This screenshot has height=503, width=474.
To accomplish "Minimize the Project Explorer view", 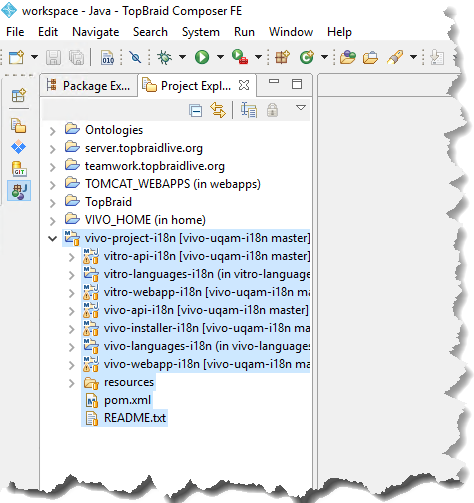I will pos(274,81).
